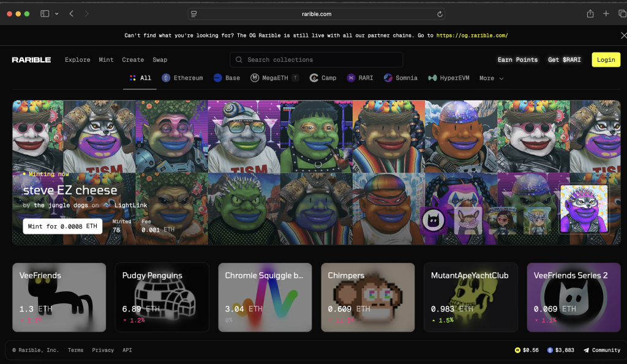Select the Ethereum chain filter
The image size is (627, 364).
click(x=182, y=78)
